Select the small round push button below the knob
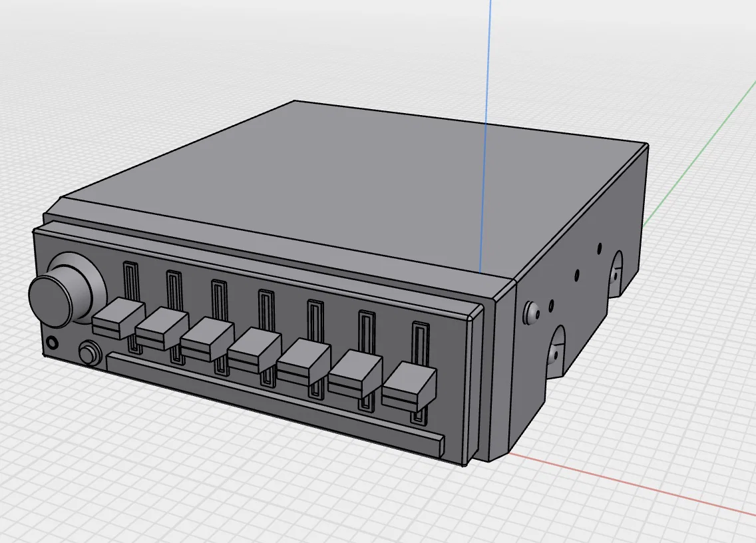This screenshot has width=756, height=543. pos(88,353)
